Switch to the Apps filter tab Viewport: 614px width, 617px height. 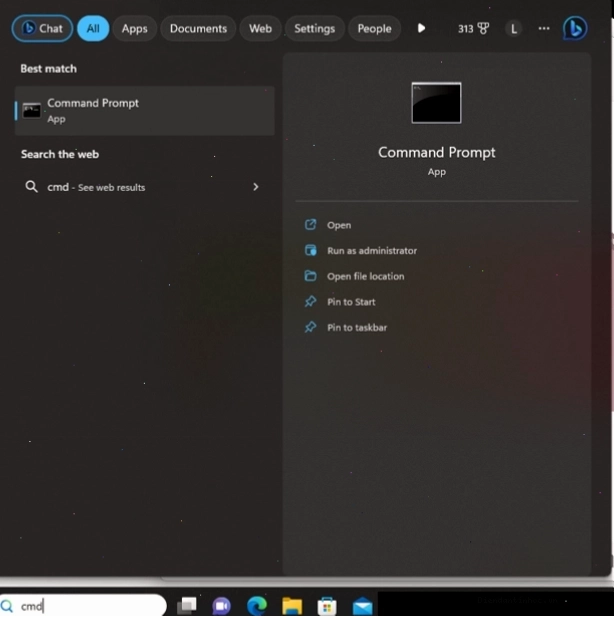(134, 28)
